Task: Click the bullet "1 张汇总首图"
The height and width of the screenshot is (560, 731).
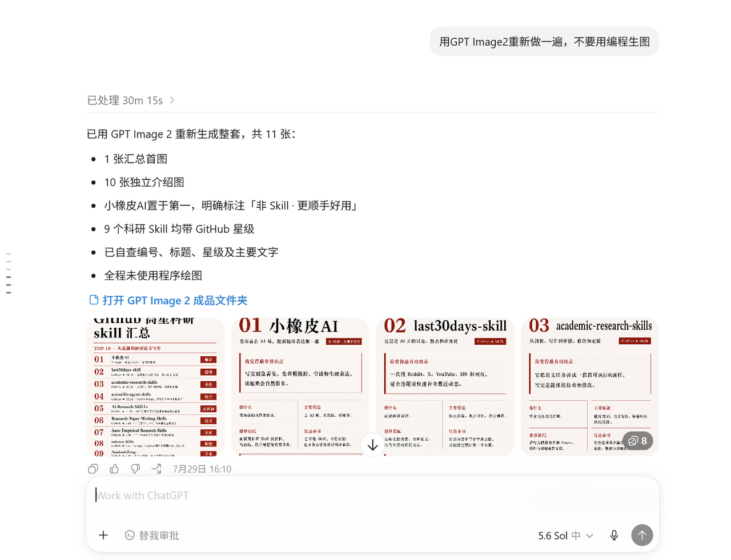Action: 136,159
